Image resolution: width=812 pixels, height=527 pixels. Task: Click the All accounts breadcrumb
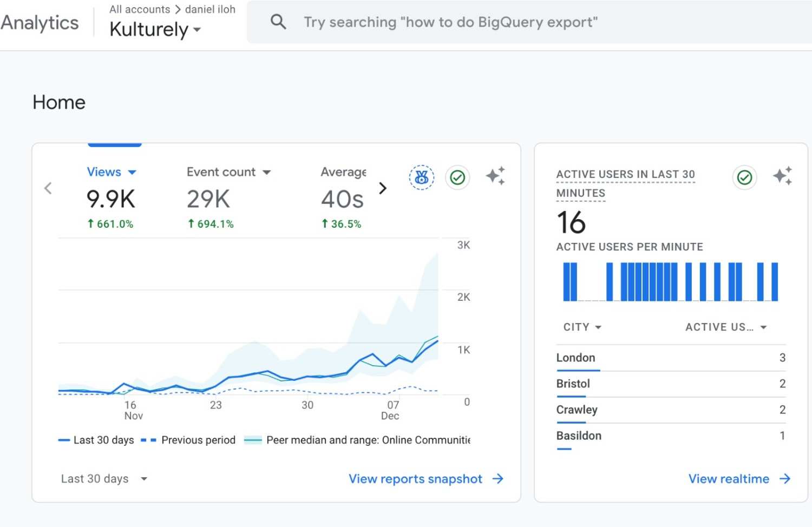click(140, 9)
